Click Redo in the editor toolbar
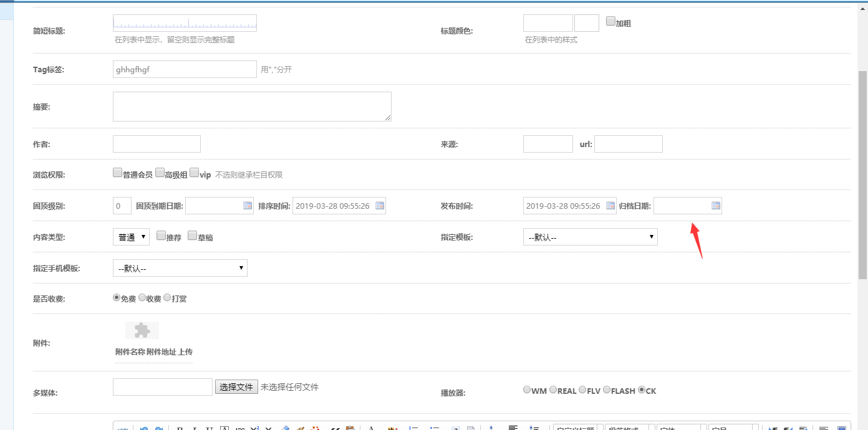The height and width of the screenshot is (430, 868). (159, 429)
